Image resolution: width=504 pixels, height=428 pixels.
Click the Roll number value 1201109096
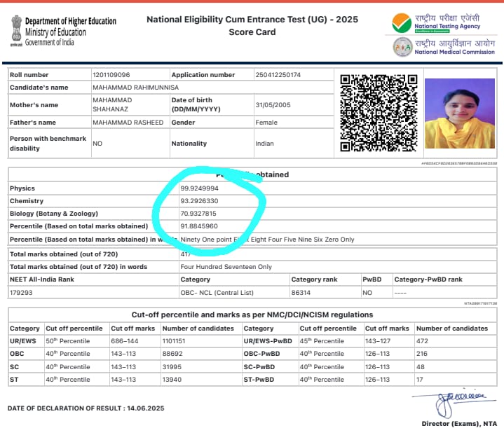(x=111, y=75)
